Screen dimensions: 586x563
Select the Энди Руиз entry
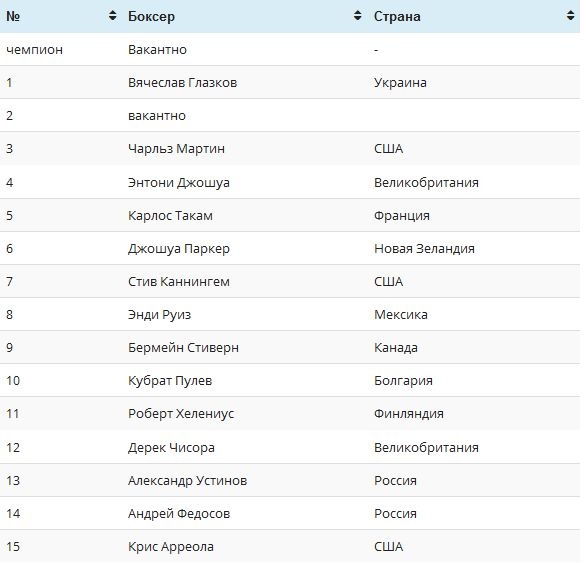click(x=159, y=315)
